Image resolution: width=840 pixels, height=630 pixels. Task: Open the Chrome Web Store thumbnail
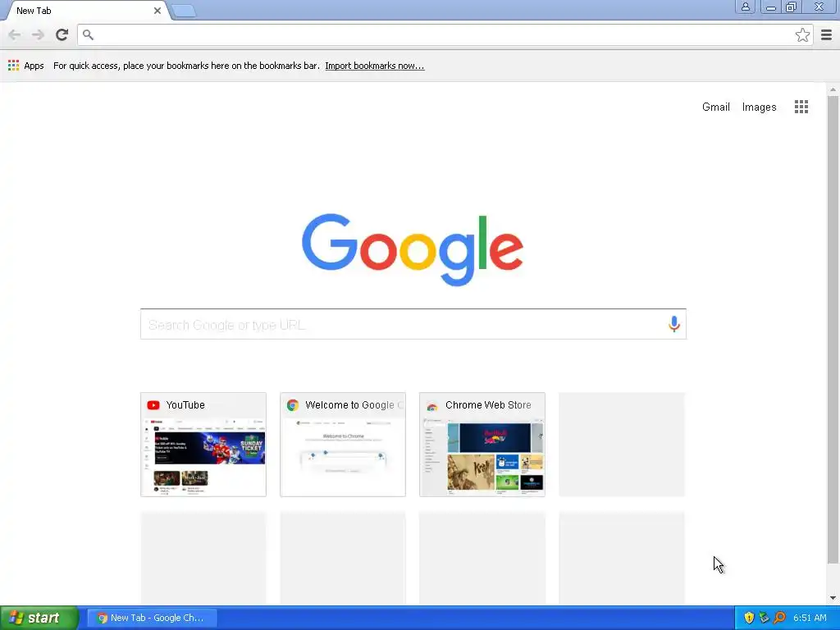point(482,445)
